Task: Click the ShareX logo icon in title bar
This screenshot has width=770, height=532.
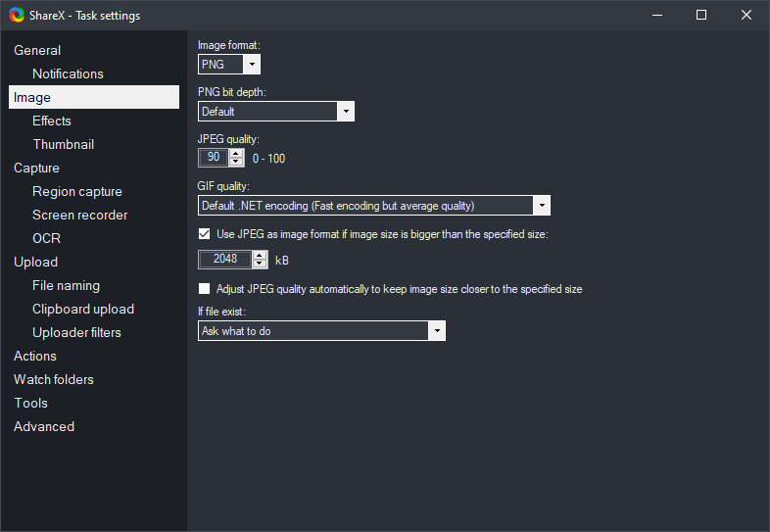Action: 16,15
